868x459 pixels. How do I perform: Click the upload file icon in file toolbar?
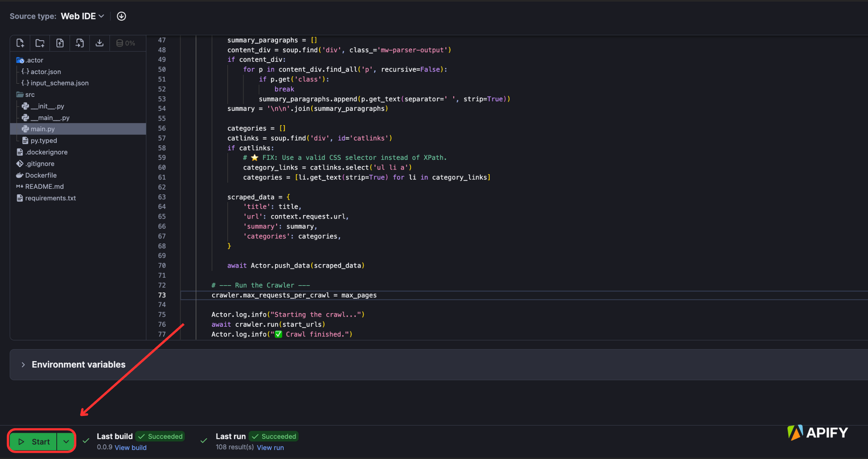pyautogui.click(x=60, y=43)
